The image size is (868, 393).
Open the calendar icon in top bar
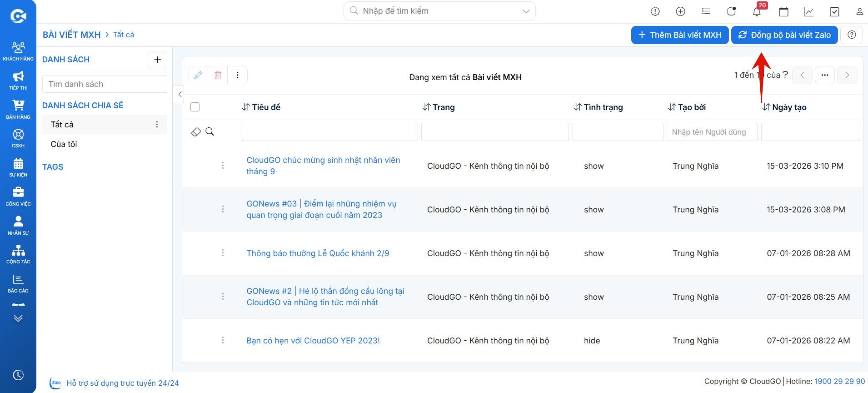783,12
